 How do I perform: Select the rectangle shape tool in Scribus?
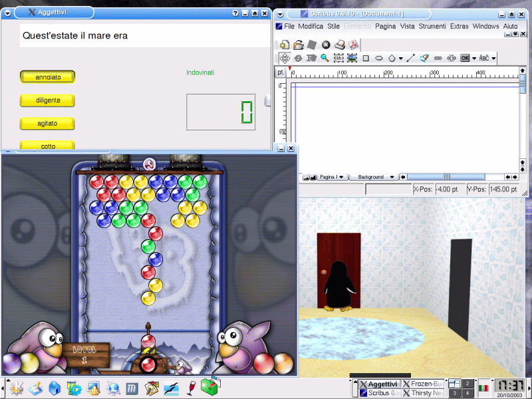pos(366,59)
